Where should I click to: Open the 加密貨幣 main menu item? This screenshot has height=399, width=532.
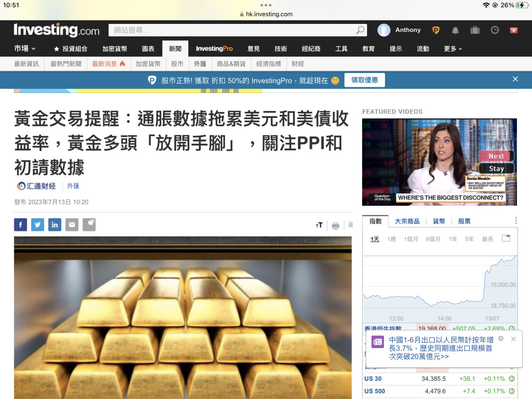115,49
